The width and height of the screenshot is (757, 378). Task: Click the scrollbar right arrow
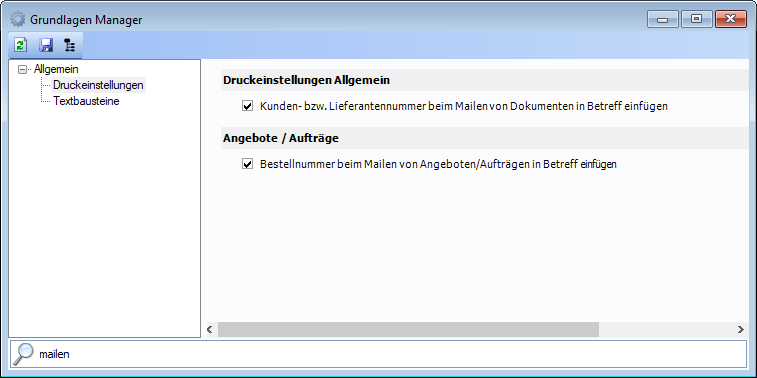click(741, 329)
